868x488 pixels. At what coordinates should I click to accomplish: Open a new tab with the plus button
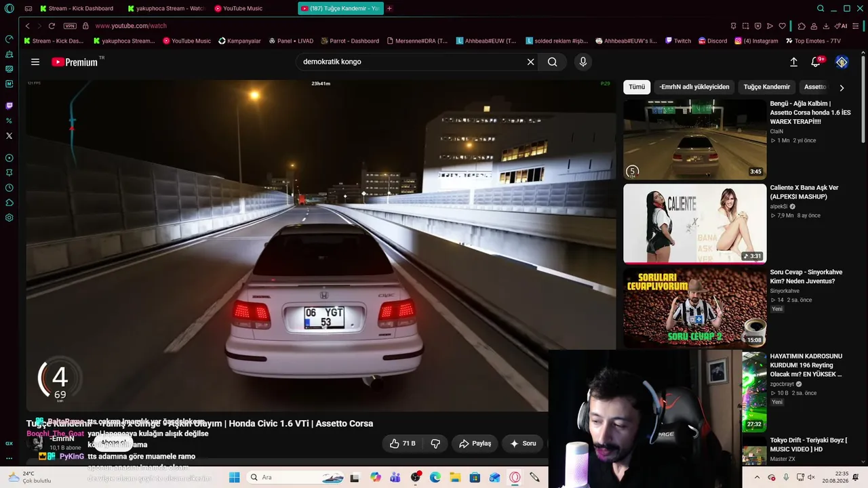click(x=389, y=8)
